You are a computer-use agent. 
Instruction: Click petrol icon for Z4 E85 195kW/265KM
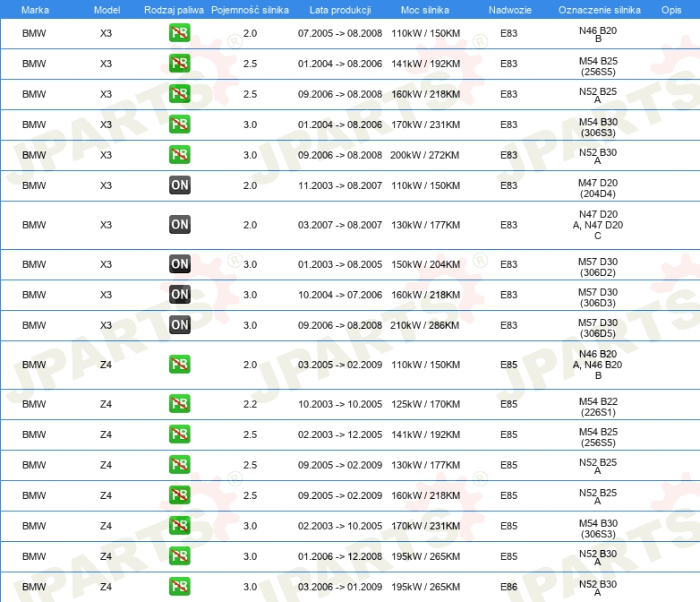pos(179,555)
